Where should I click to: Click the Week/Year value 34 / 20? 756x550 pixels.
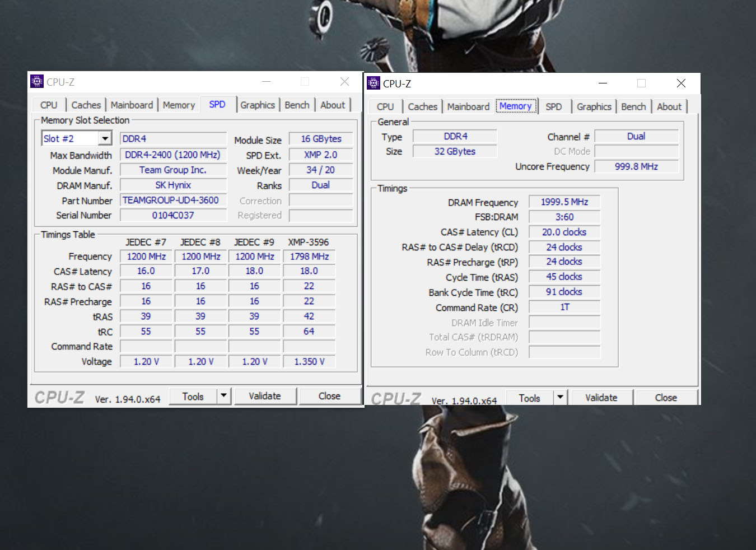pyautogui.click(x=321, y=170)
